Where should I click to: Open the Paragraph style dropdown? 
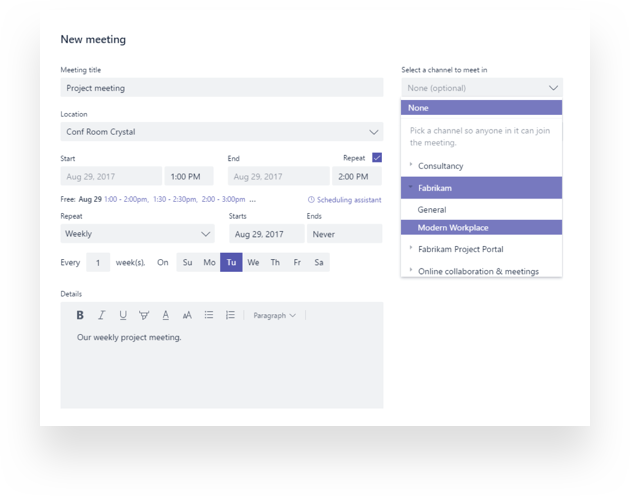pyautogui.click(x=274, y=316)
